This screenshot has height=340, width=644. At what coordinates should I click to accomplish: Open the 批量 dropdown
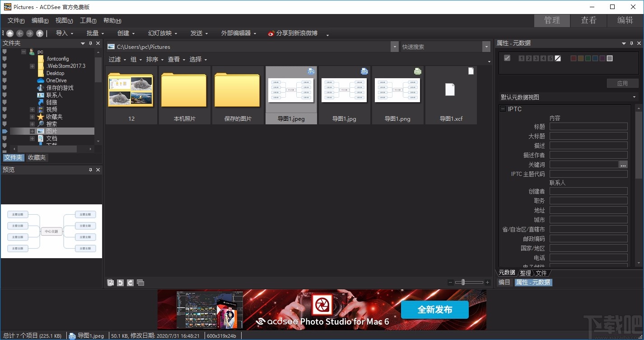[95, 33]
